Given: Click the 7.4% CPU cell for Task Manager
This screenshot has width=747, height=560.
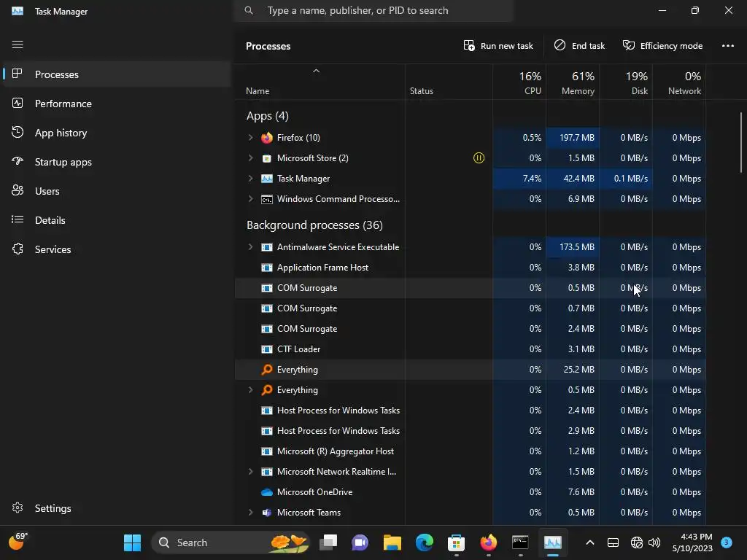Looking at the screenshot, I should (519, 179).
